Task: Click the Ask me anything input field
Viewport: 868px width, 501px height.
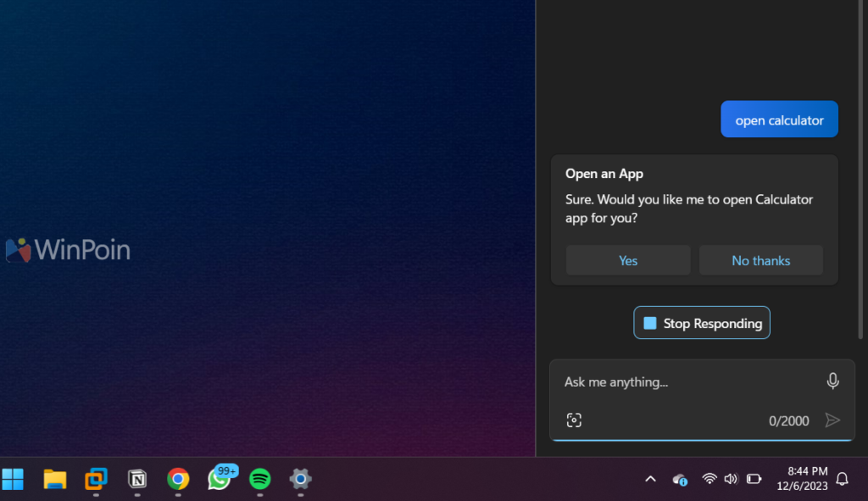Action: tap(687, 382)
